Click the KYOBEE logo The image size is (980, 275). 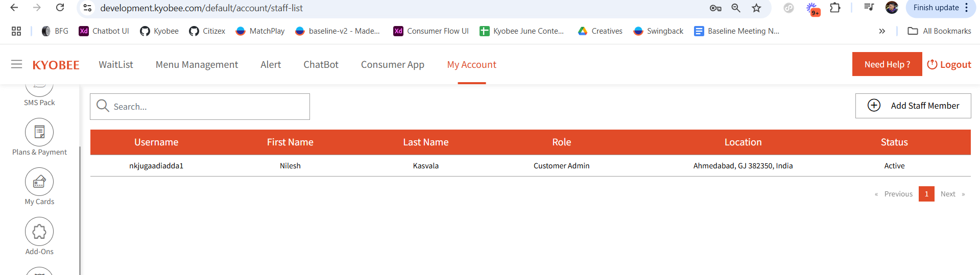pos(56,65)
